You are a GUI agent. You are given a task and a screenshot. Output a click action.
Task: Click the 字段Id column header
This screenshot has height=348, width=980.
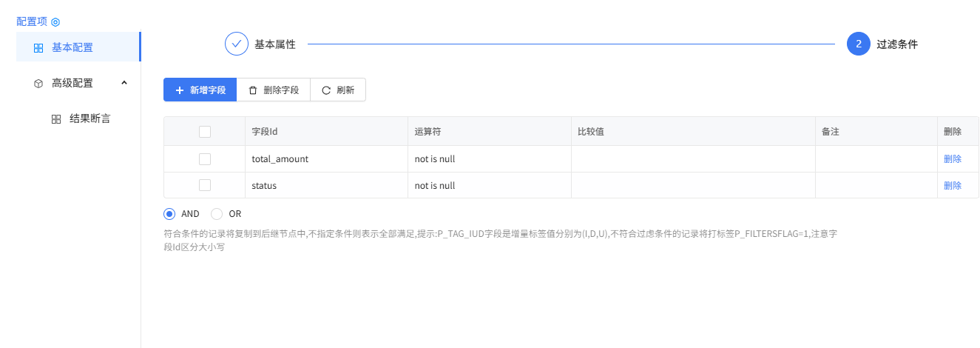(x=326, y=132)
